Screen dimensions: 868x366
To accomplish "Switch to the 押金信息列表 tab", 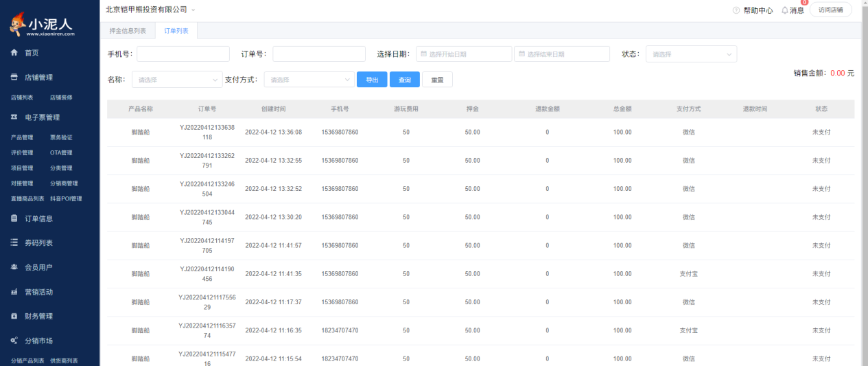I will point(128,31).
